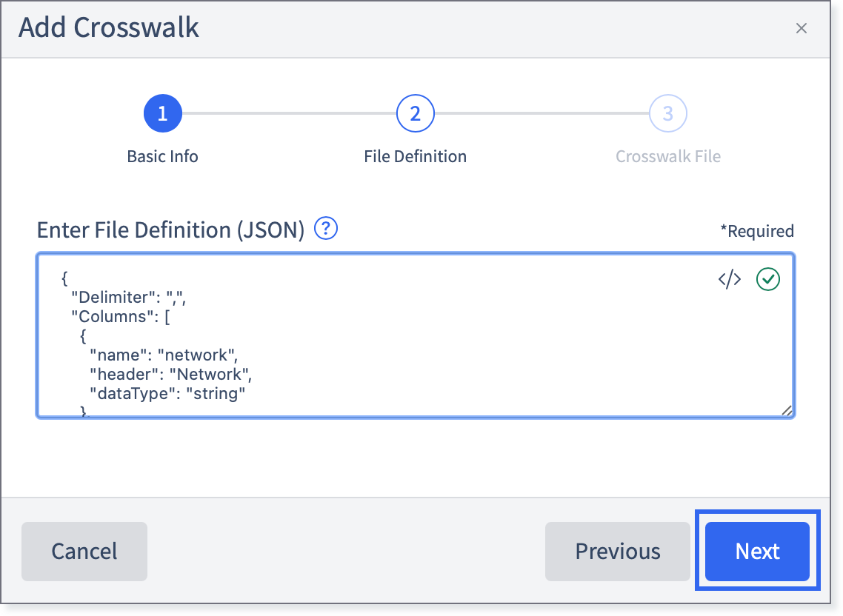The width and height of the screenshot is (843, 616).
Task: Click the Cancel button
Action: 84,551
